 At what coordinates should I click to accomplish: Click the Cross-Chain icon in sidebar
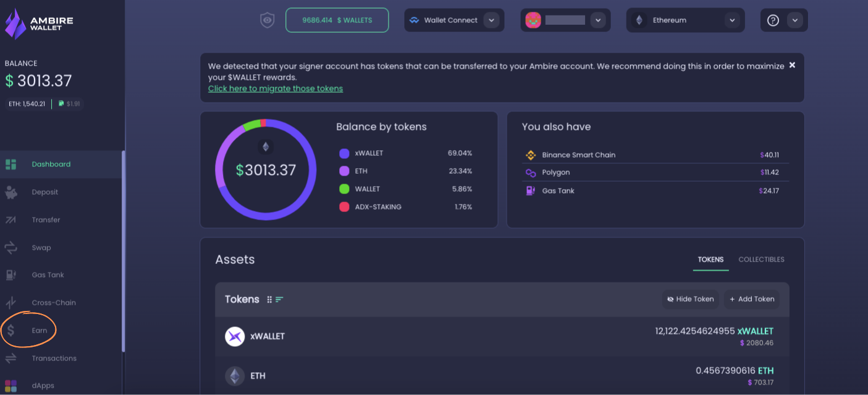[x=11, y=303]
